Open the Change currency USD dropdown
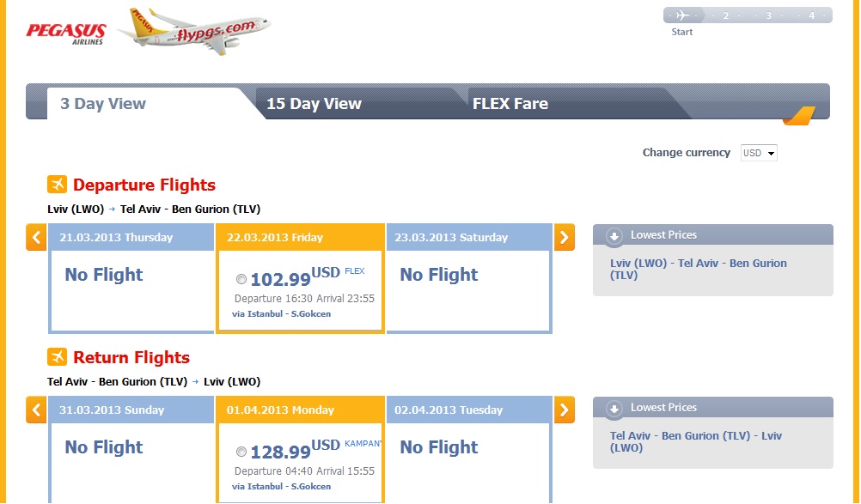This screenshot has height=504, width=861. 759,153
